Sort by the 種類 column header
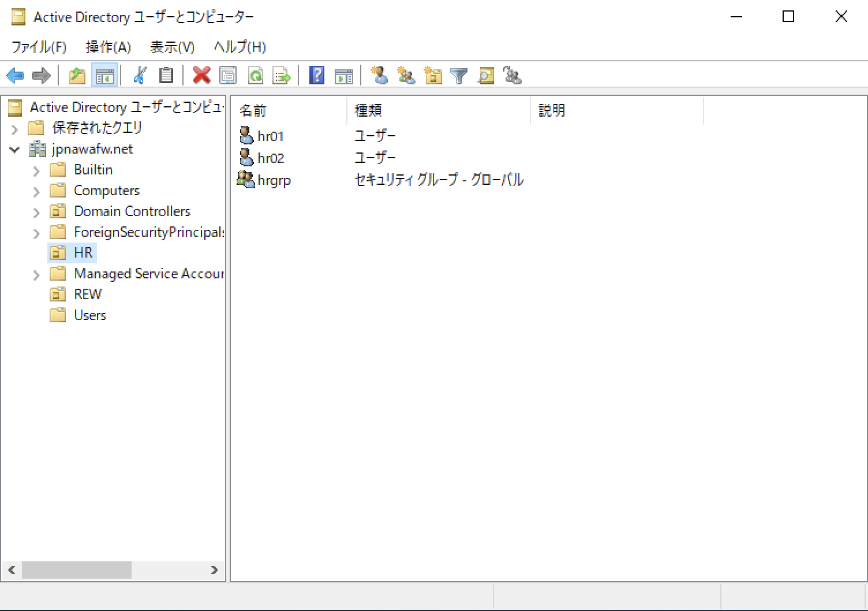868x611 pixels. [439, 110]
